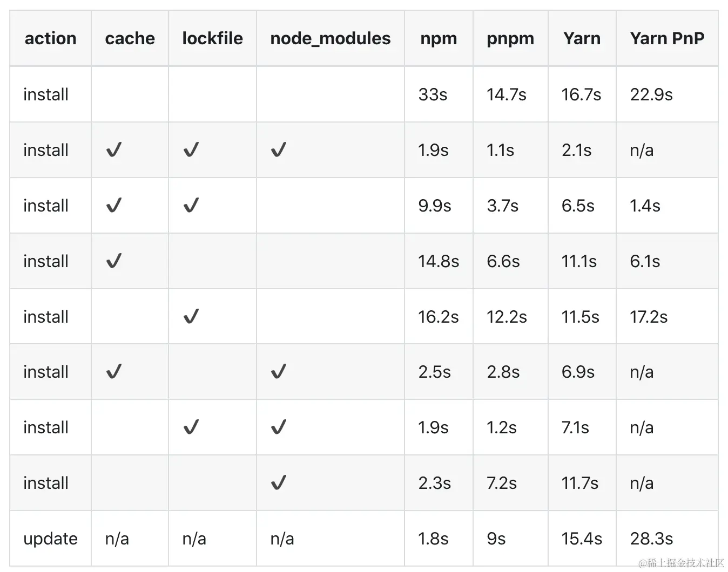This screenshot has height=572, width=728.
Task: Click the 15.4s Yarn update value
Action: tap(582, 539)
